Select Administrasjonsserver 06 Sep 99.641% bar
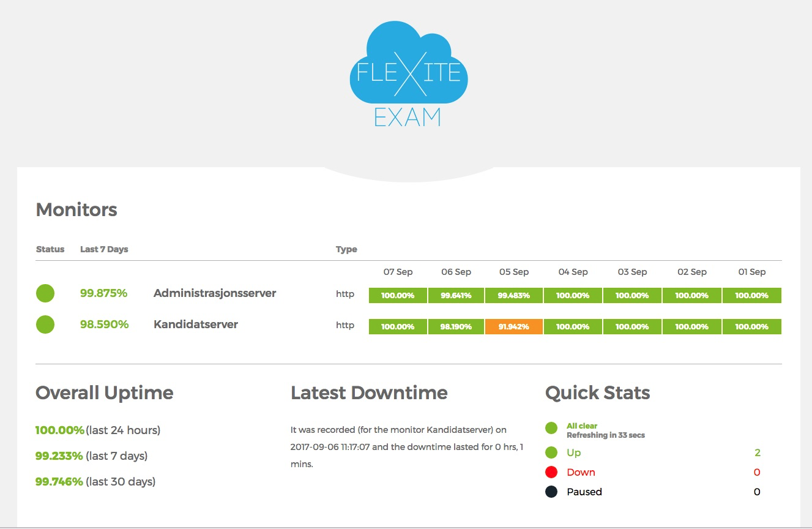The width and height of the screenshot is (812, 529). 456,296
